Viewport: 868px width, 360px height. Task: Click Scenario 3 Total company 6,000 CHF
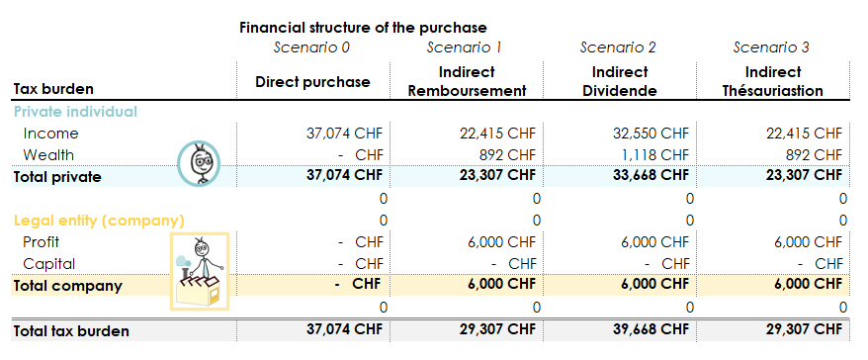pyautogui.click(x=809, y=284)
